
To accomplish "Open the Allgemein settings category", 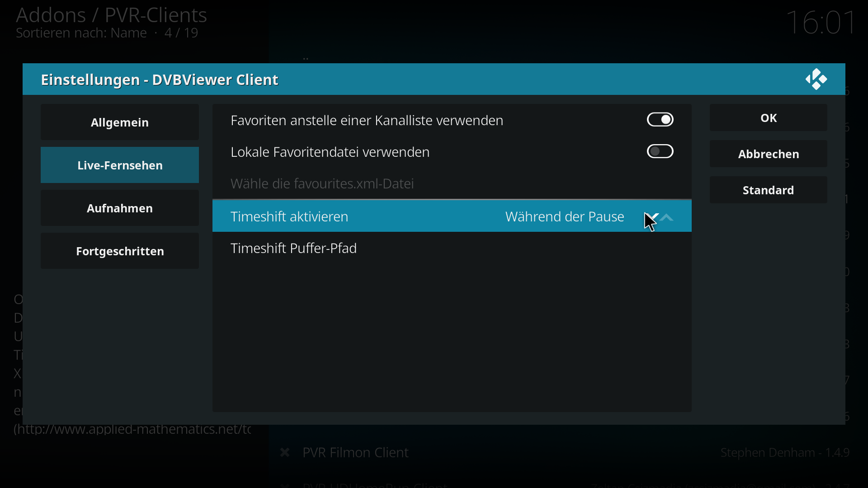I will coord(120,122).
